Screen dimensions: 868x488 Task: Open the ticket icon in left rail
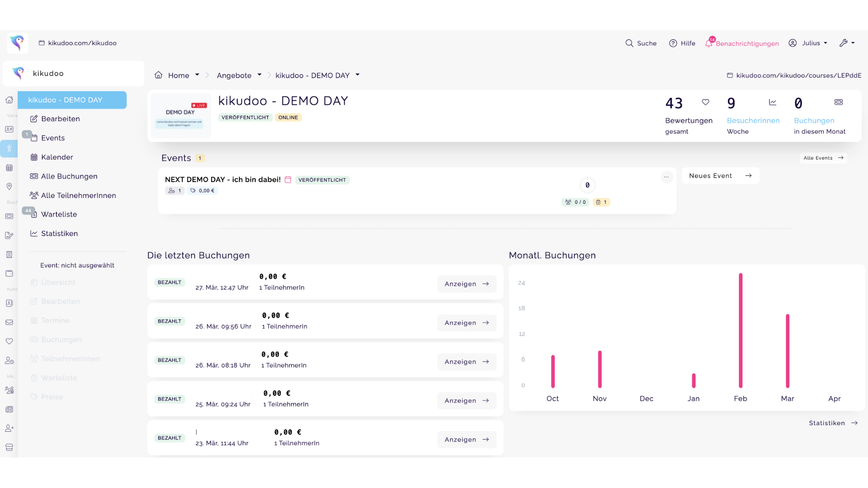9,216
